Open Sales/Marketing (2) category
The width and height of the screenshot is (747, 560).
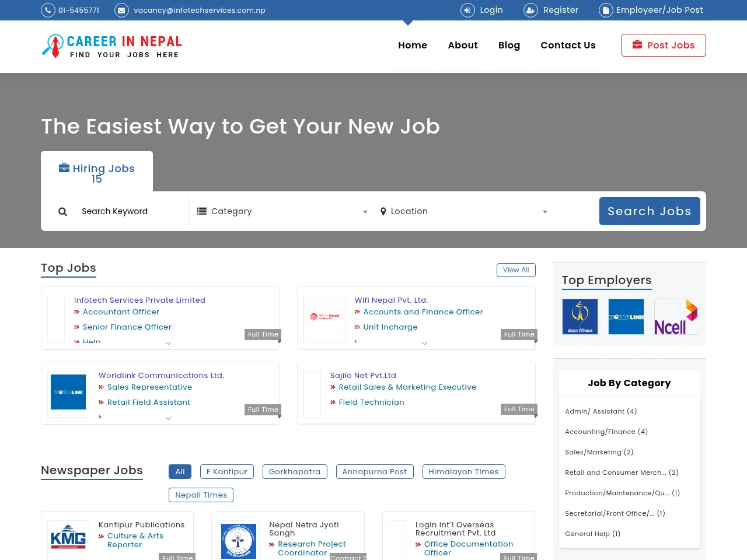599,452
